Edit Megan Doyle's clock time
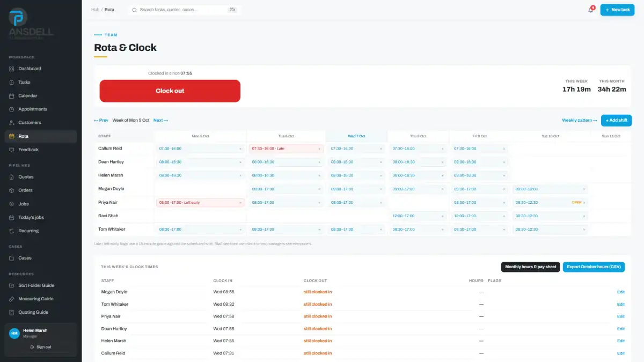Screen dimensions: 644x362 click(621, 292)
